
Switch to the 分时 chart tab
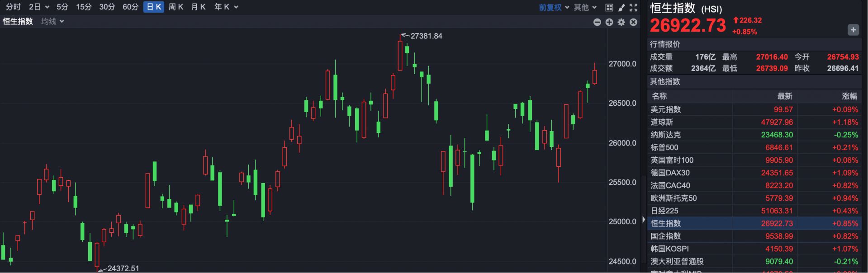[13, 7]
